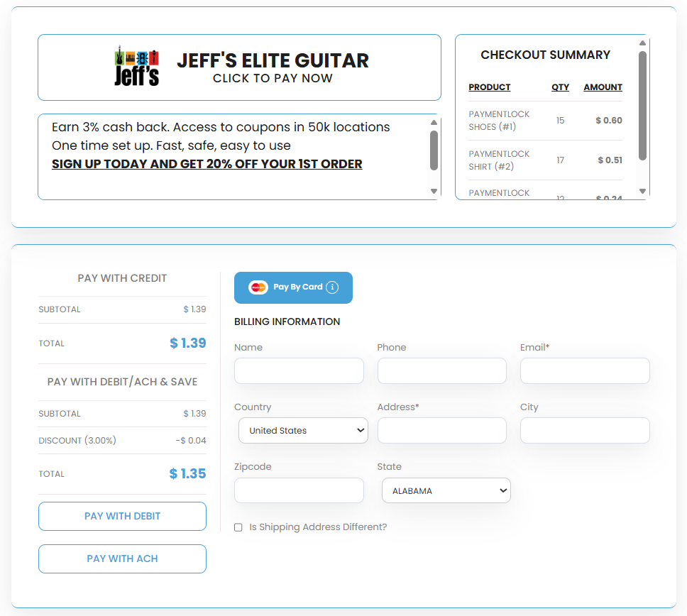The width and height of the screenshot is (687, 616).
Task: Click the Mastercard icon on Pay By Card
Action: [x=258, y=287]
